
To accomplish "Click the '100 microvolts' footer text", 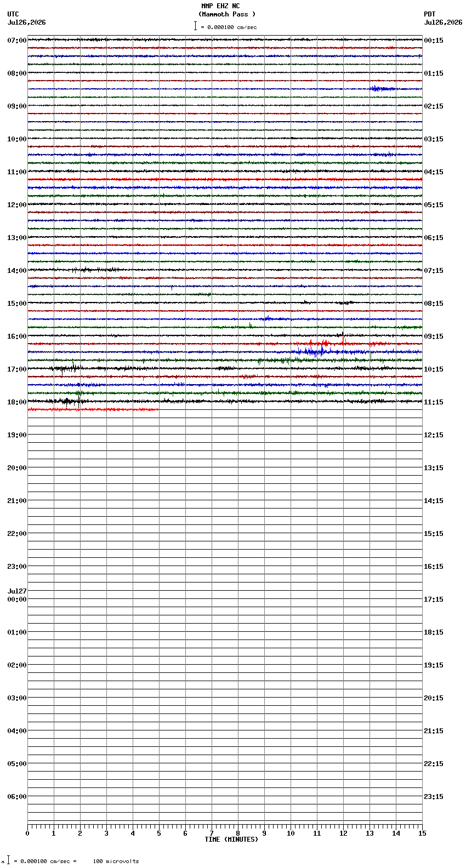I will pos(116,861).
